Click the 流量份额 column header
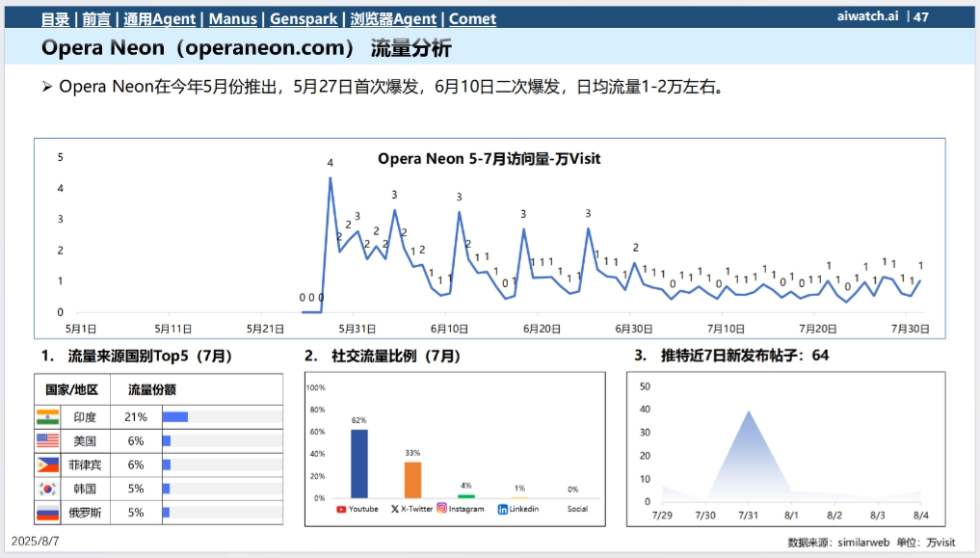This screenshot has width=980, height=558. pyautogui.click(x=152, y=390)
